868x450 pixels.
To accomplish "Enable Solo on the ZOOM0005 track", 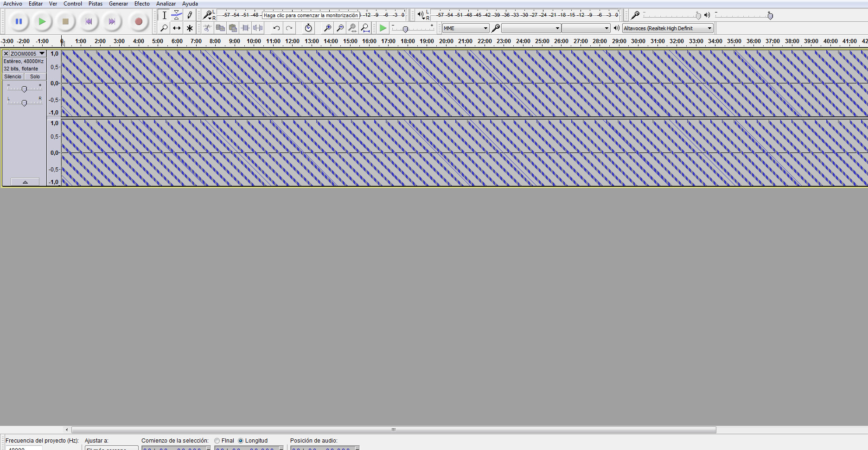I will pyautogui.click(x=35, y=76).
